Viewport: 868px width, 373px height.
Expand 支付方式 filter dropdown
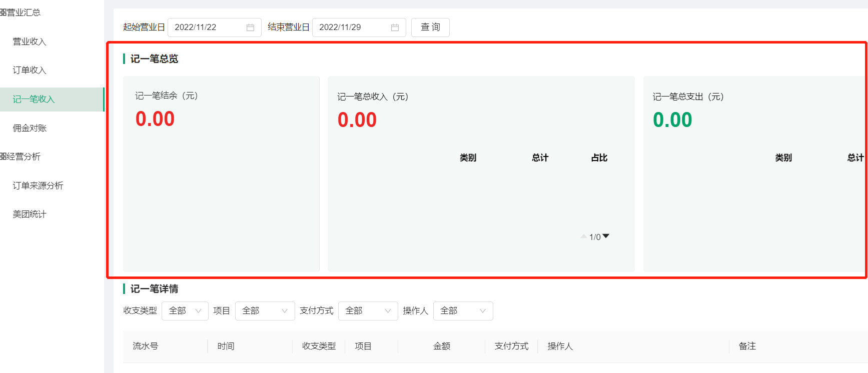click(x=368, y=311)
